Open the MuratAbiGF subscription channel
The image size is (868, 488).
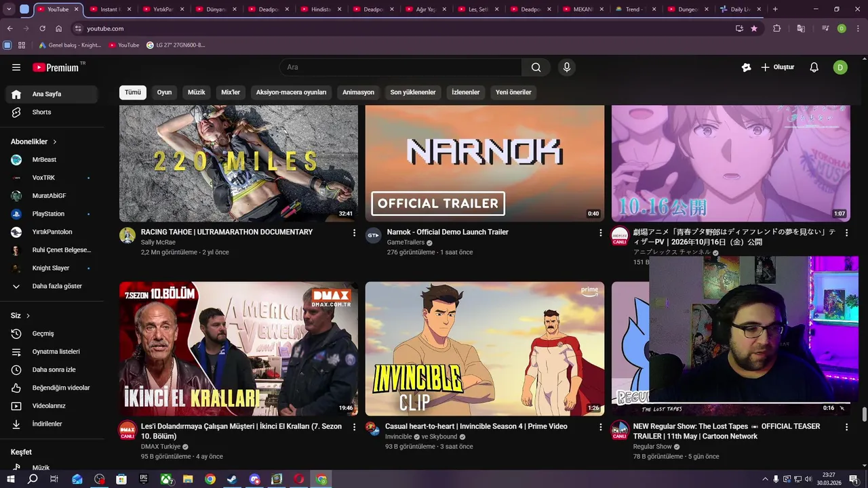pos(52,196)
